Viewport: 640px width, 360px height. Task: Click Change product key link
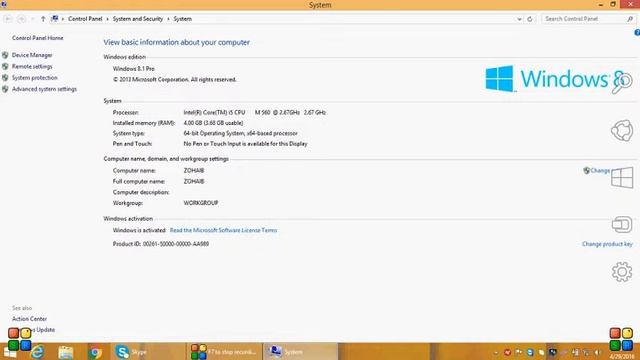coord(607,244)
